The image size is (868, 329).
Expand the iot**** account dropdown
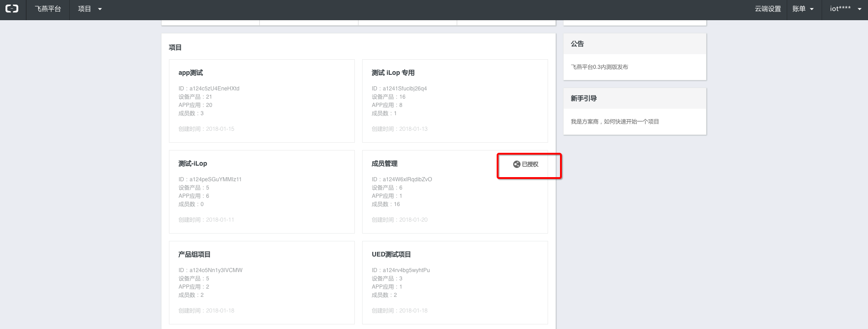coord(845,9)
